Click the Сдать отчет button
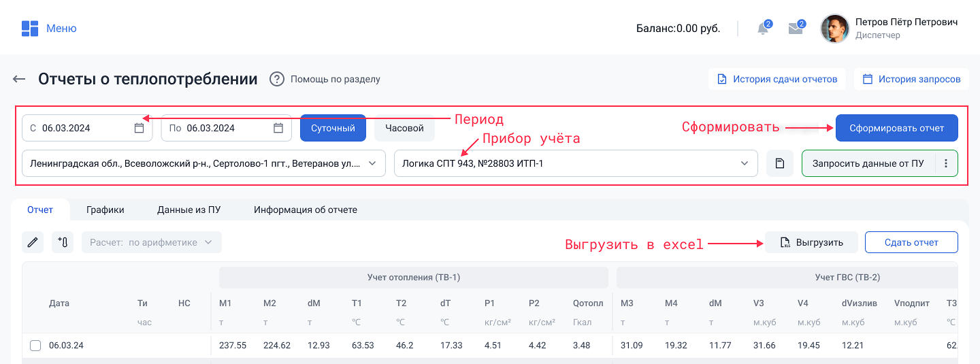 911,242
